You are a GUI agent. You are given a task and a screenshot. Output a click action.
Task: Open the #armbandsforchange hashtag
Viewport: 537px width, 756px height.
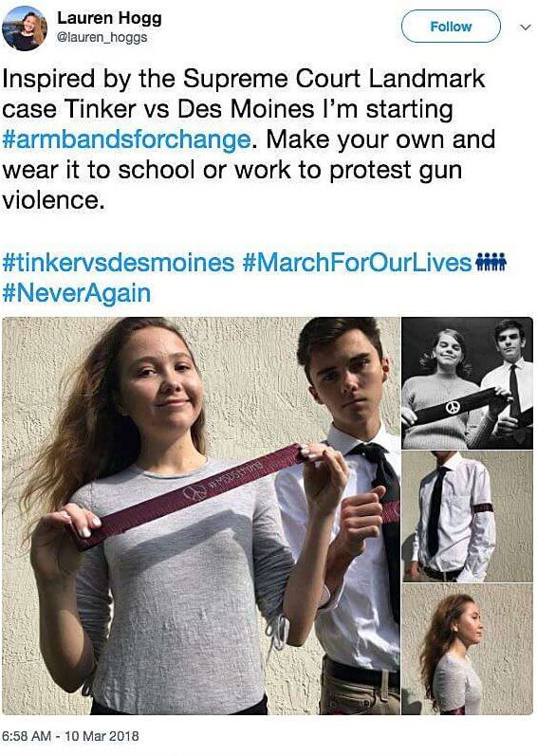click(126, 139)
